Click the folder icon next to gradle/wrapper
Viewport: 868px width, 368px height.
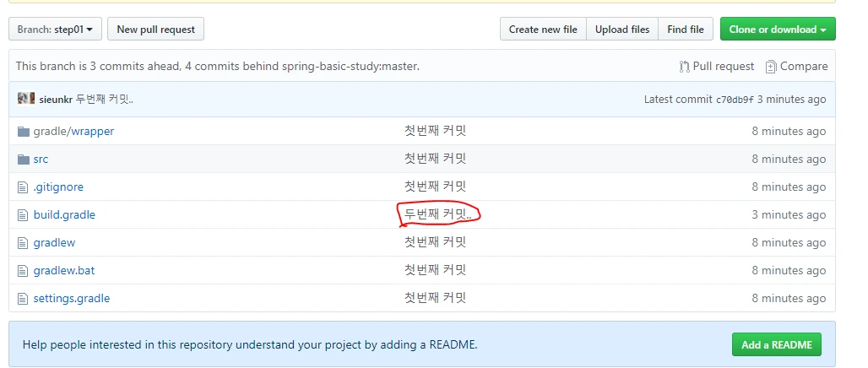pyautogui.click(x=24, y=132)
